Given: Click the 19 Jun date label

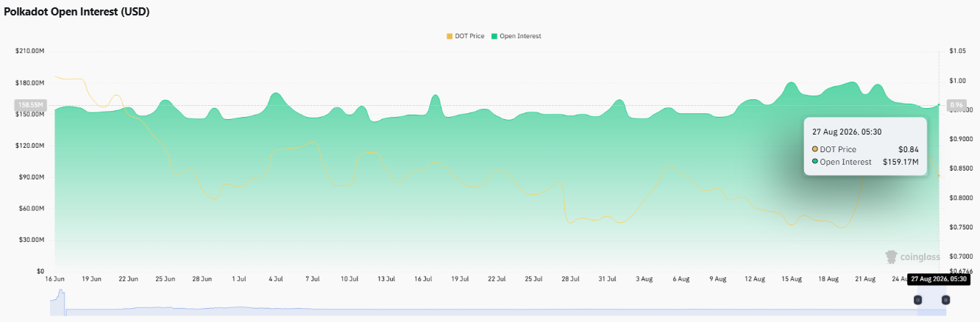Looking at the screenshot, I should (91, 279).
